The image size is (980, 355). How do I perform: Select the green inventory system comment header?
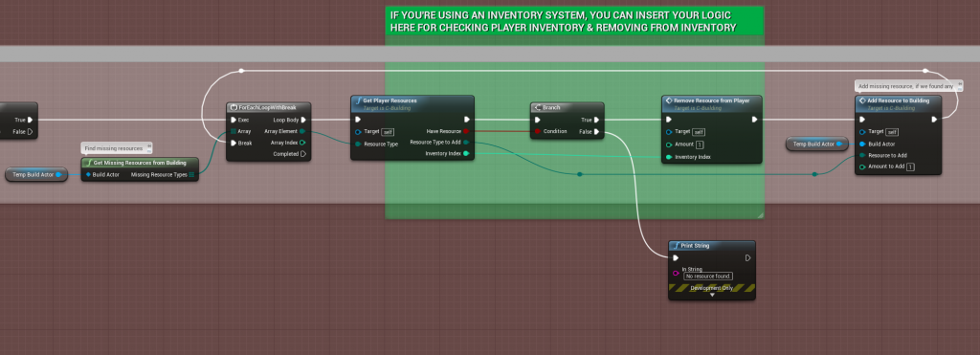[574, 21]
